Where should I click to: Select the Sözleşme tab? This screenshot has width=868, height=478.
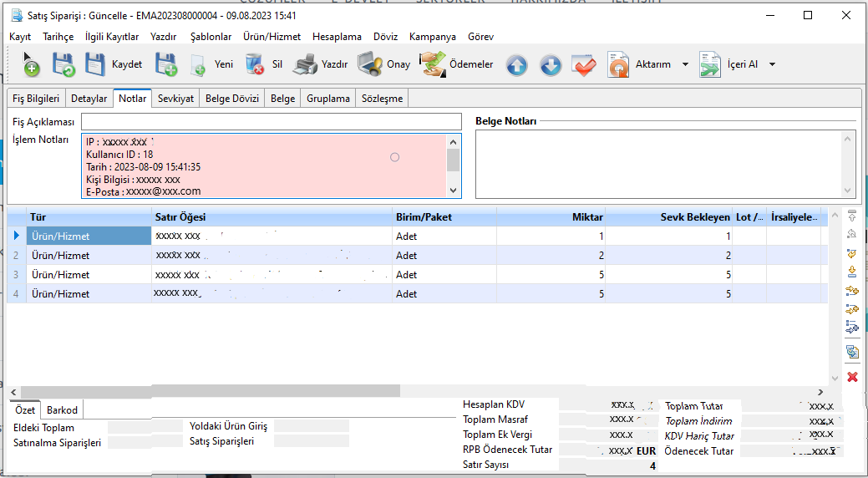382,99
